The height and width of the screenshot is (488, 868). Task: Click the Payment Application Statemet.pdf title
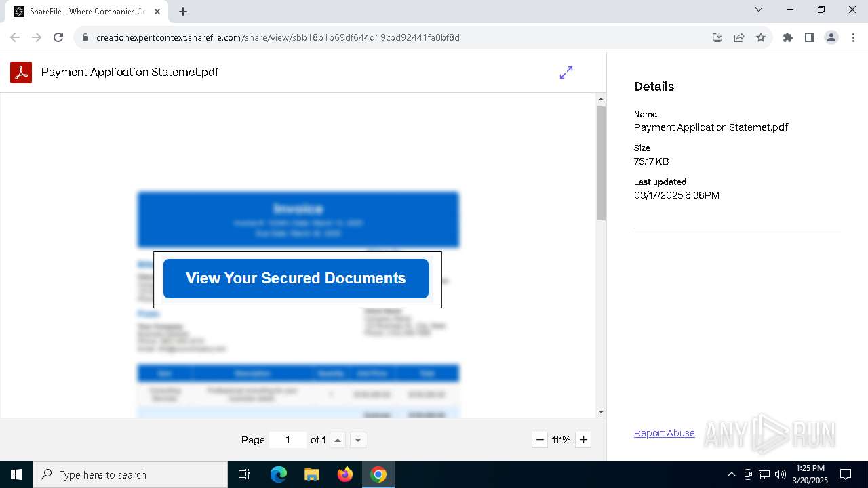(x=130, y=72)
